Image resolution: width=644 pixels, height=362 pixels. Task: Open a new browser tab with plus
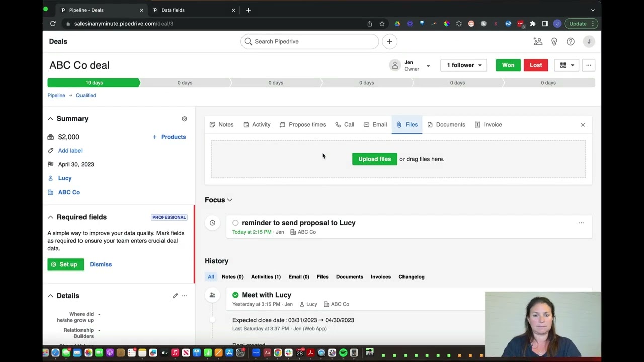[248, 10]
